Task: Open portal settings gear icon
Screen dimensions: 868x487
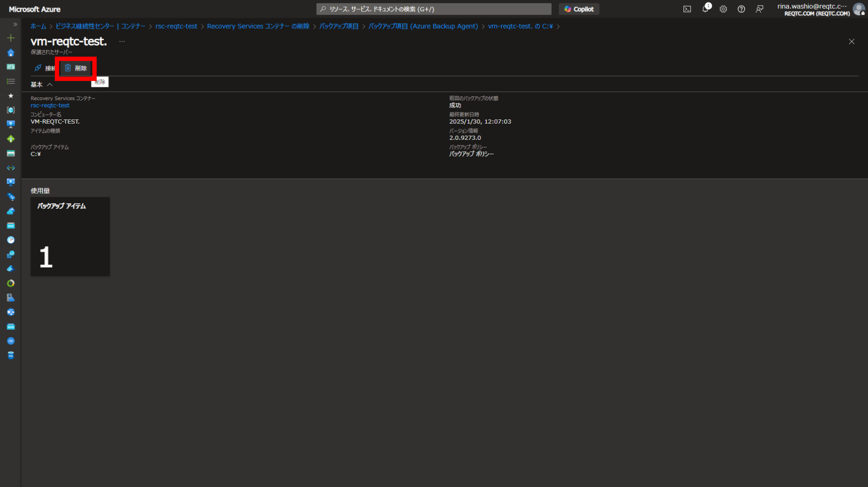Action: pyautogui.click(x=723, y=9)
